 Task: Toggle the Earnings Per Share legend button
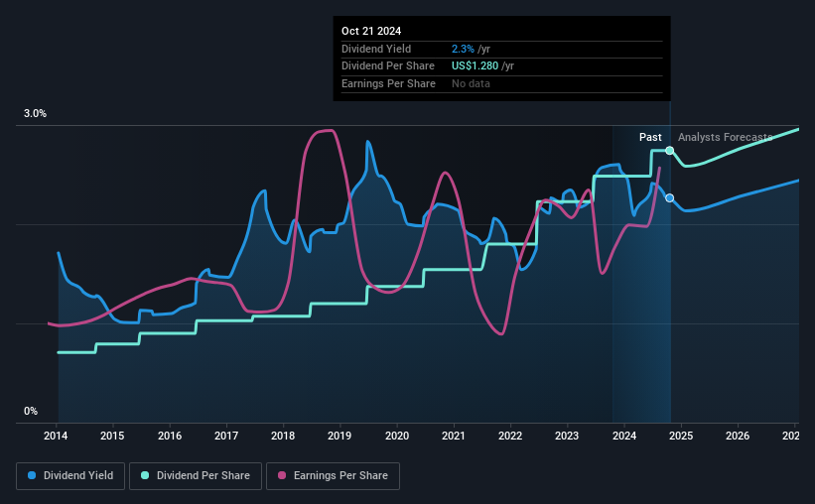pos(334,476)
